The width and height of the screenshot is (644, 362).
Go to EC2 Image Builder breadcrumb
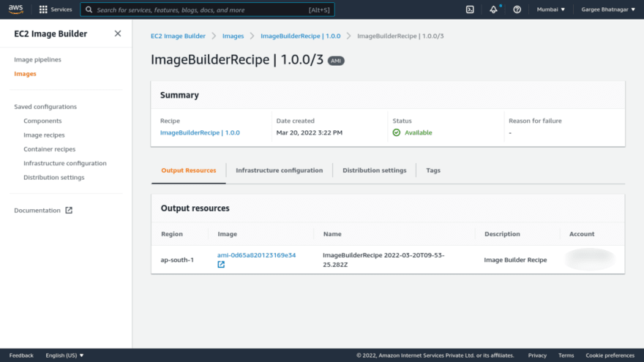tap(178, 36)
